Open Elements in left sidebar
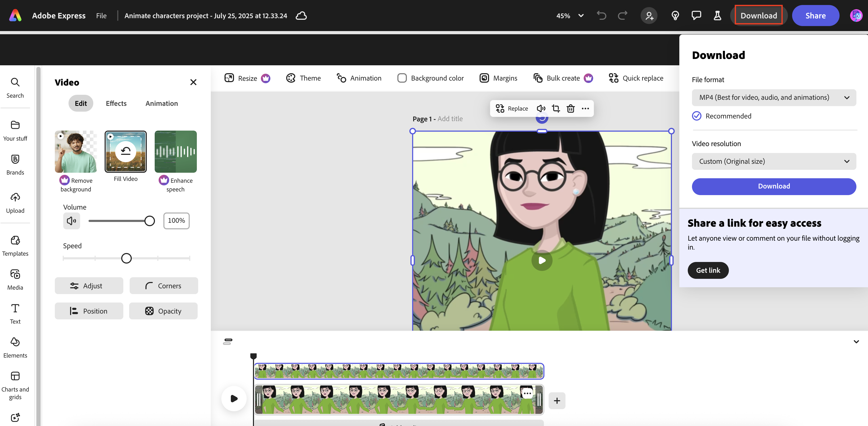The height and width of the screenshot is (426, 868). pyautogui.click(x=15, y=347)
